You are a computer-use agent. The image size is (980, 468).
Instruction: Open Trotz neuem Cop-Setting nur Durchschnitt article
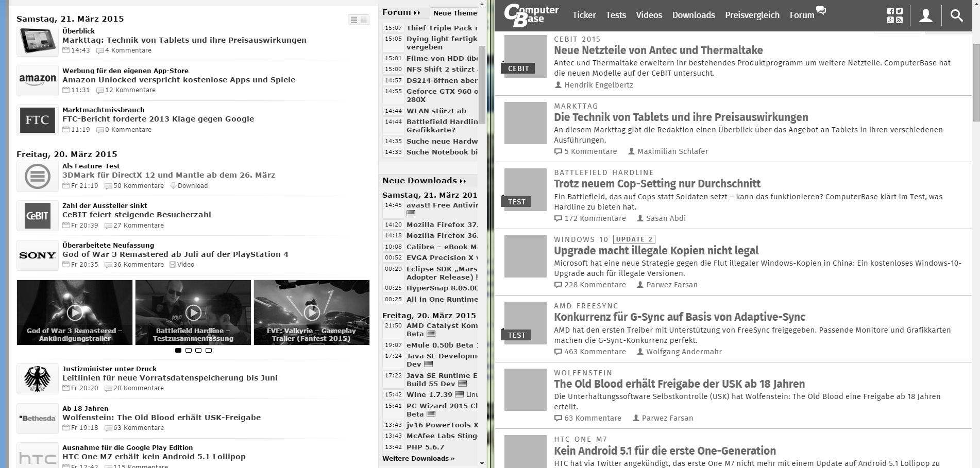(657, 184)
